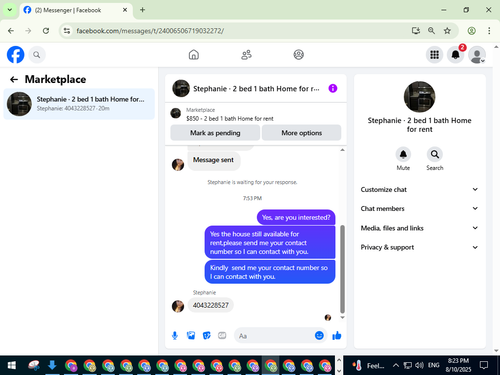Open the blue download arrow taskbar app

[x=52, y=365]
